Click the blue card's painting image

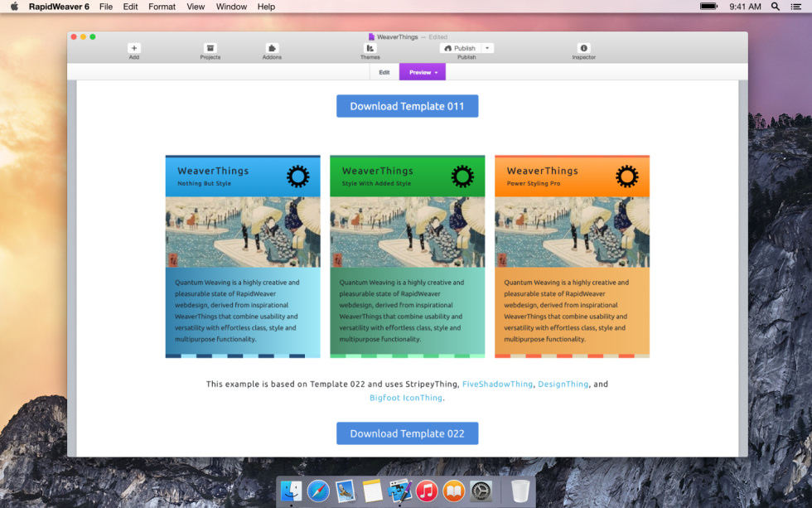[243, 232]
